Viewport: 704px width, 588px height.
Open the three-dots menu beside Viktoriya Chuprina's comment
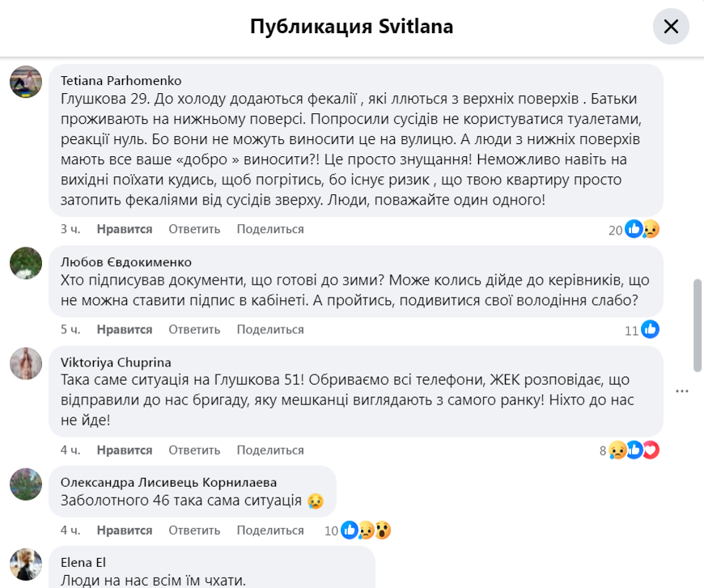click(x=682, y=391)
